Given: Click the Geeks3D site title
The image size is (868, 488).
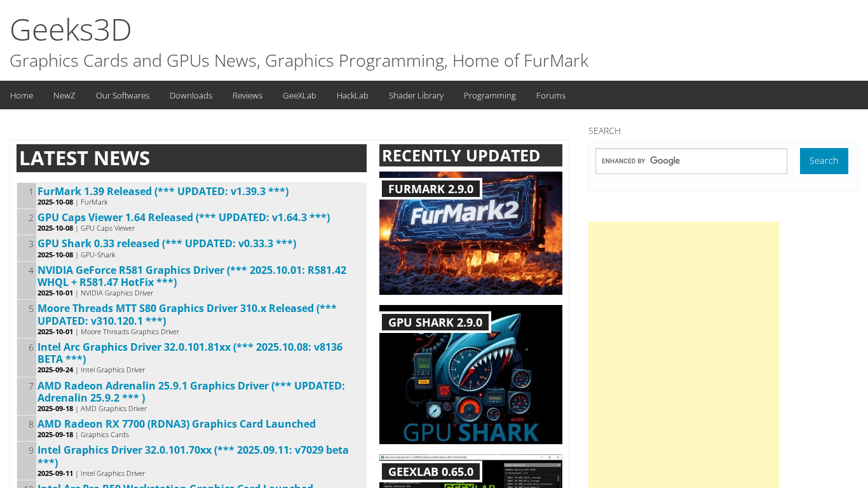Looking at the screenshot, I should tap(71, 29).
